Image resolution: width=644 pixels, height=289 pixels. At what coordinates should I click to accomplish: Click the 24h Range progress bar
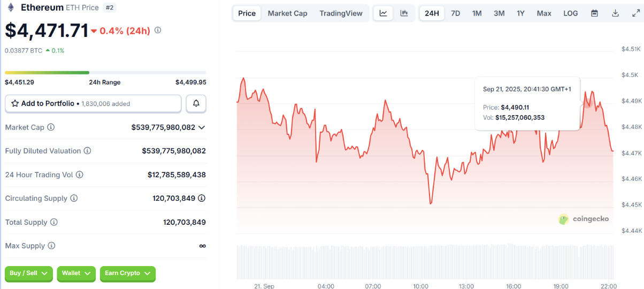click(105, 72)
